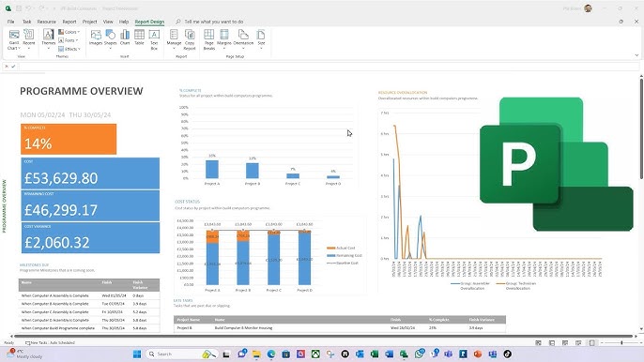The width and height of the screenshot is (644, 362).
Task: Open the Windows Start menu
Action: coord(137,354)
